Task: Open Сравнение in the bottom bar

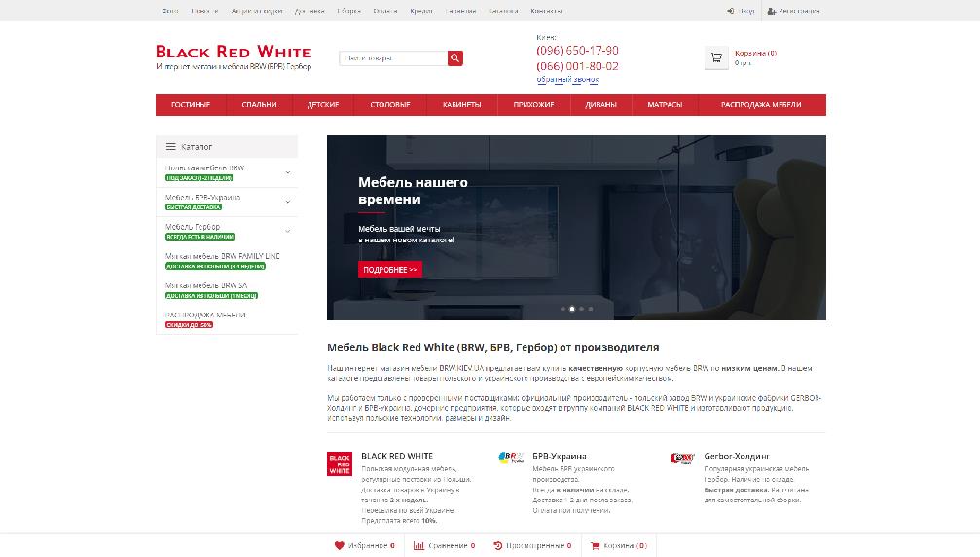Action: (445, 545)
